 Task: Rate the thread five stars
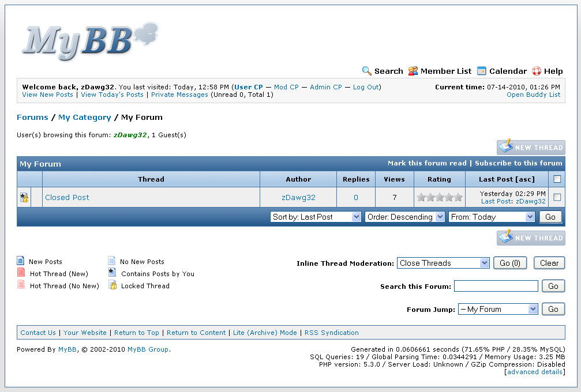pos(458,198)
